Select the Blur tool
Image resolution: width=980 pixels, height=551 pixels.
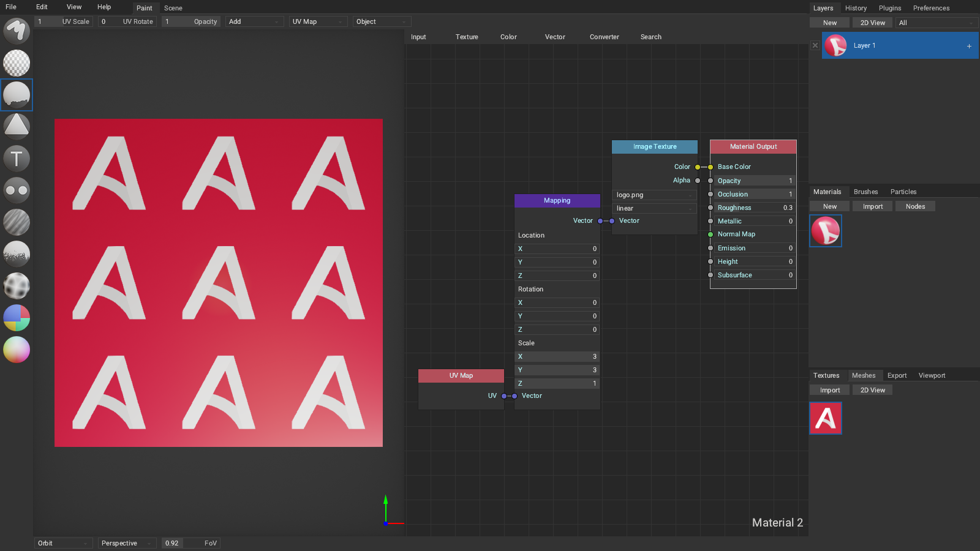[17, 222]
